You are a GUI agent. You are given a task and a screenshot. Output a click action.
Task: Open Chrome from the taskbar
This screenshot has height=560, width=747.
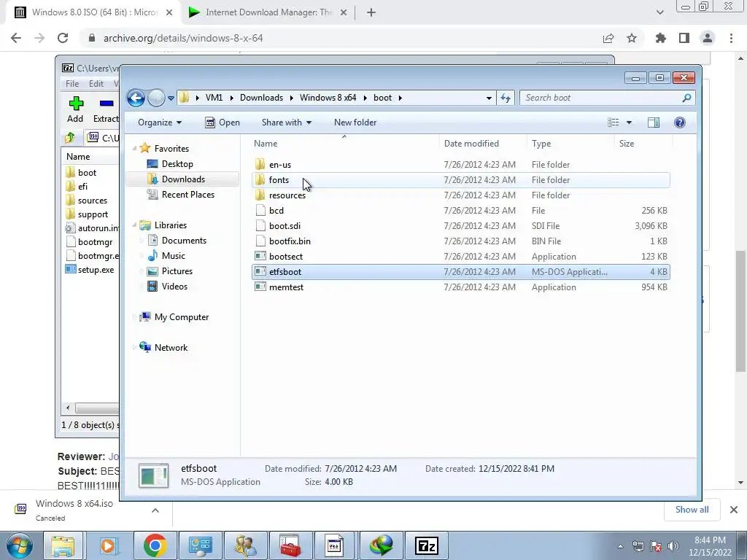[155, 545]
